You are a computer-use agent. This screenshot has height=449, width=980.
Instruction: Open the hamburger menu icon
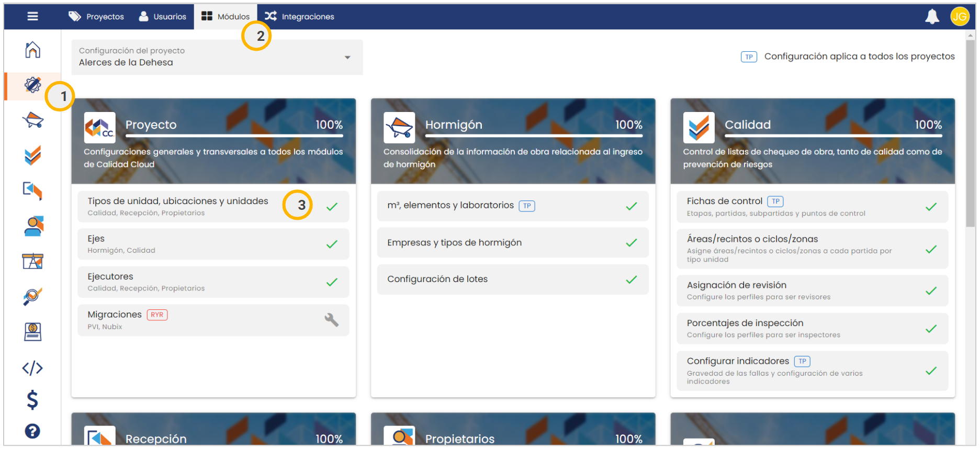pos(32,16)
